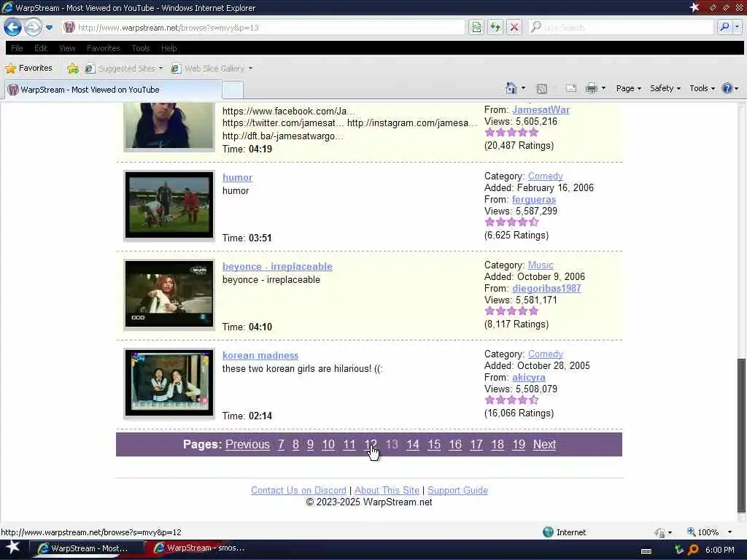Open korean madness title link
The height and width of the screenshot is (560, 747).
click(260, 356)
